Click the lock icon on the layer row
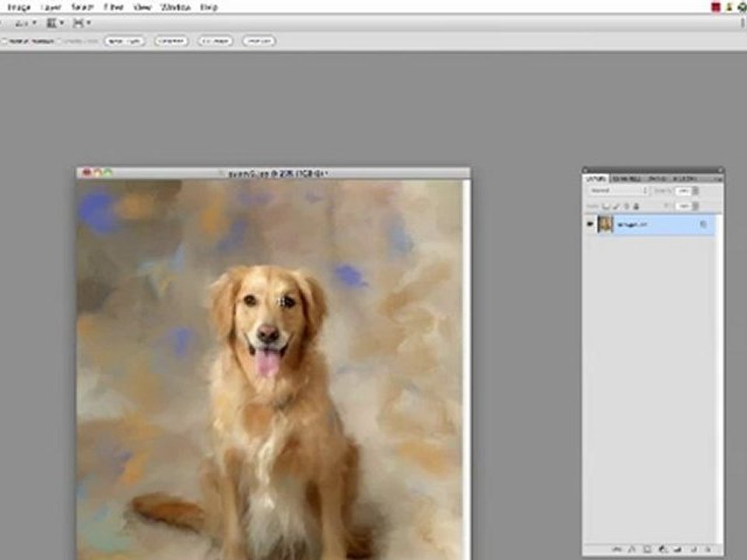Screen dimensions: 747x560 click(703, 224)
